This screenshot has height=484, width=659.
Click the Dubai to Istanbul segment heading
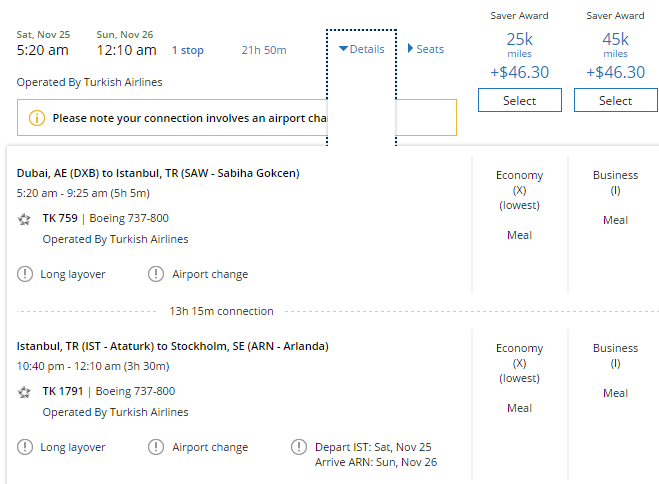[x=158, y=173]
